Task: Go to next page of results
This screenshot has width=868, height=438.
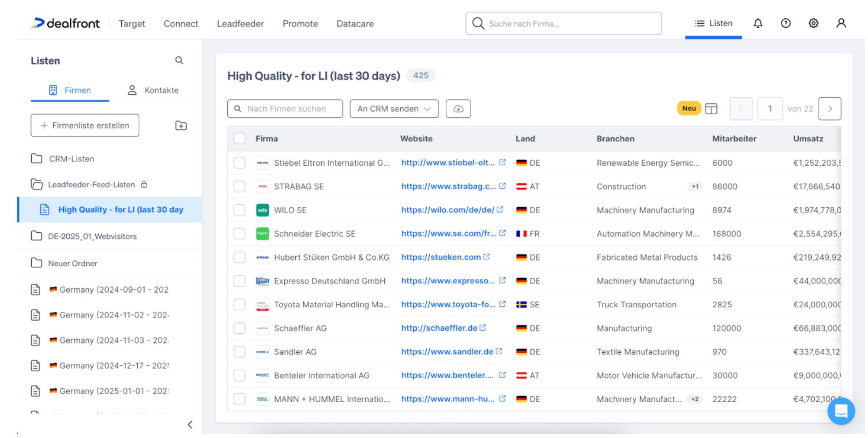Action: point(830,109)
